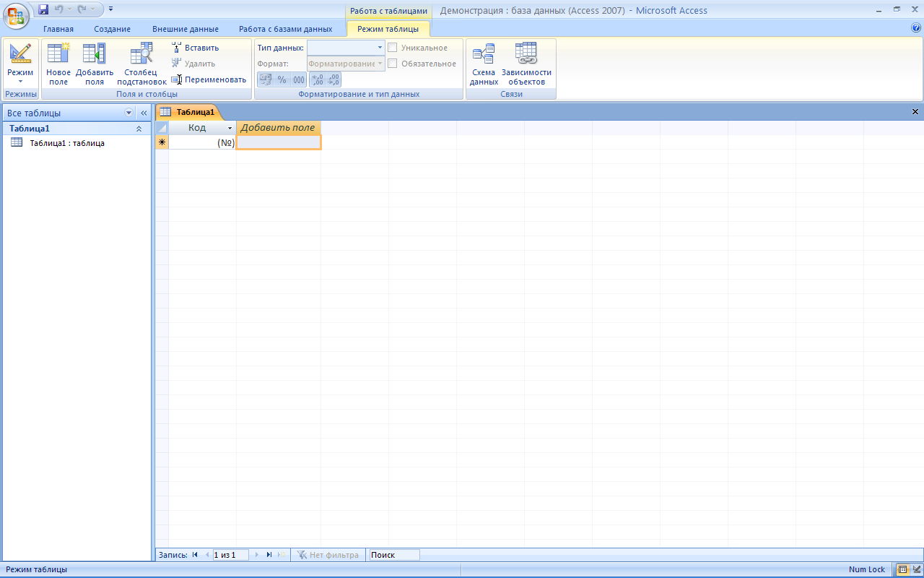Click Num Lock status bar indicator
Viewport: 924px width, 578px height.
pyautogui.click(x=867, y=569)
